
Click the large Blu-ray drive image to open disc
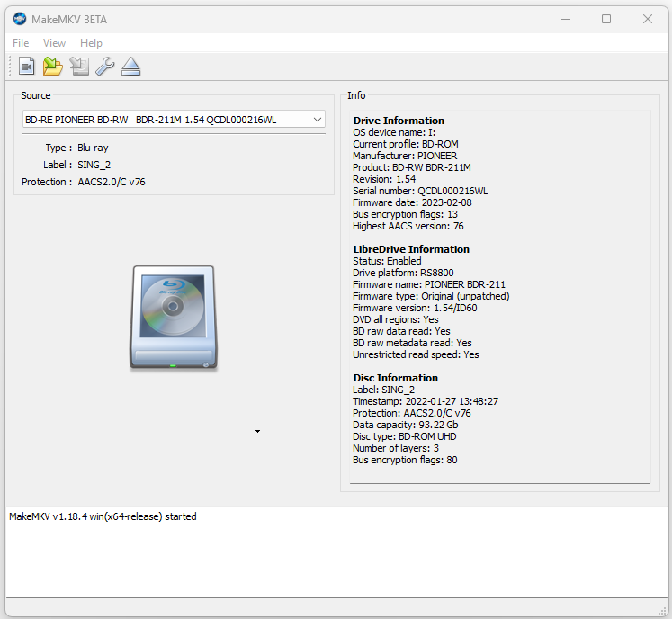click(174, 318)
